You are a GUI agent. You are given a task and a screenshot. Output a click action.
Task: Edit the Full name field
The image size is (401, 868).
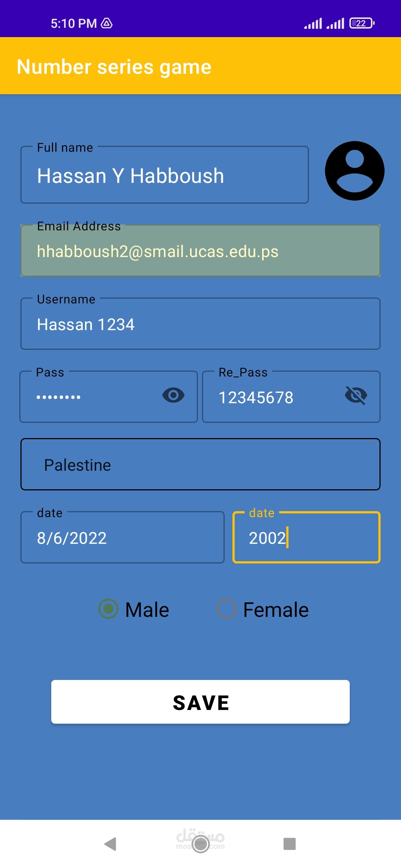click(x=164, y=175)
